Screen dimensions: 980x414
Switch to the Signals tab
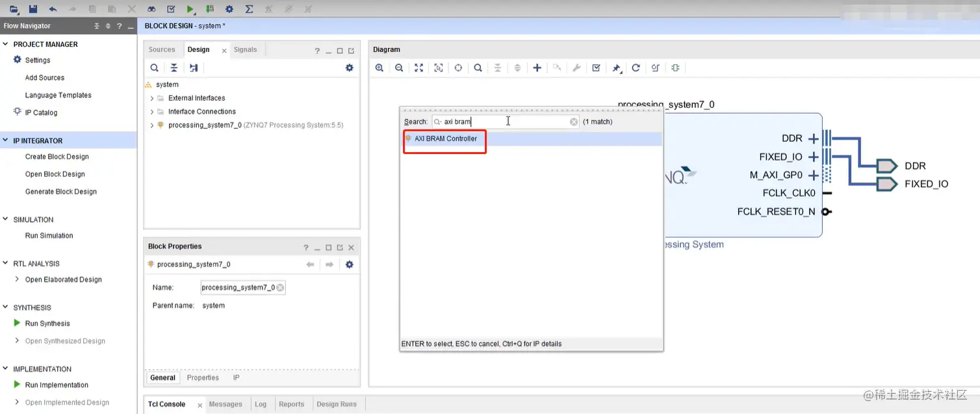tap(245, 49)
